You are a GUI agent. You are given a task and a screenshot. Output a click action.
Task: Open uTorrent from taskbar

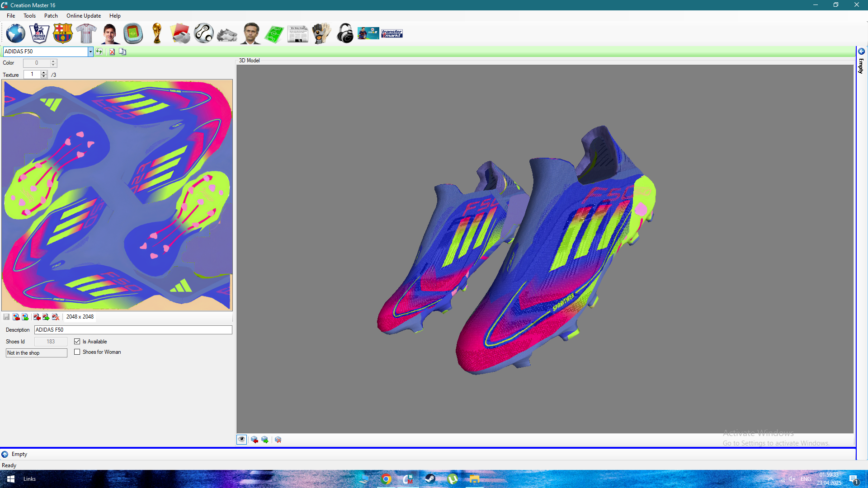pyautogui.click(x=452, y=479)
